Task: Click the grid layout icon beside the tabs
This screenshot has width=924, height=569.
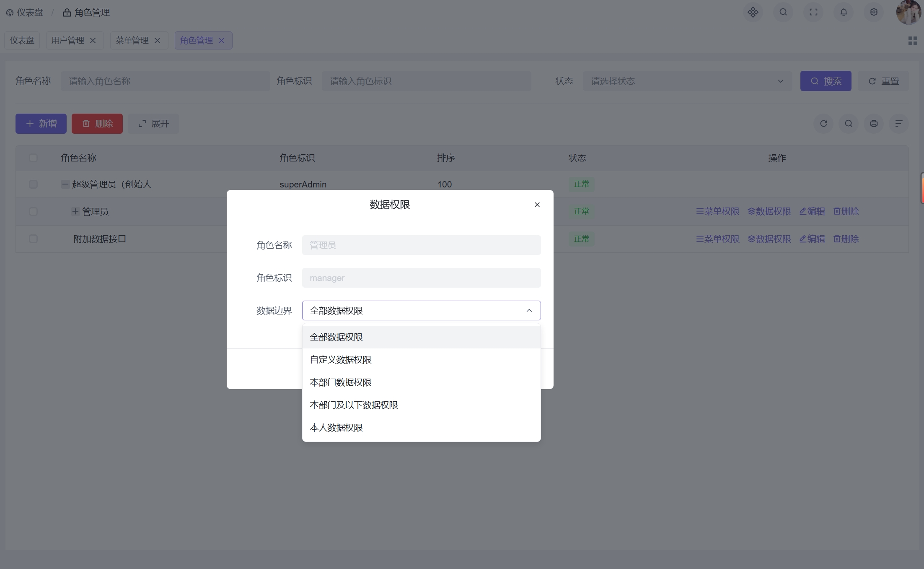Action: point(914,40)
